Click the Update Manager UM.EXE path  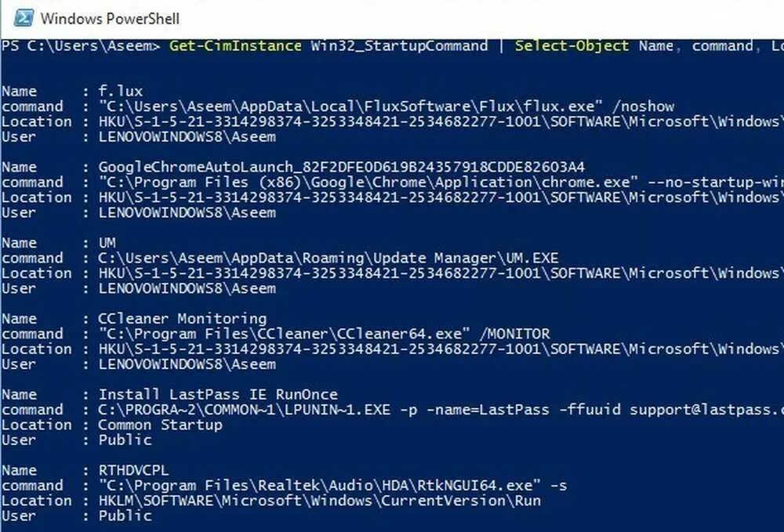(328, 258)
